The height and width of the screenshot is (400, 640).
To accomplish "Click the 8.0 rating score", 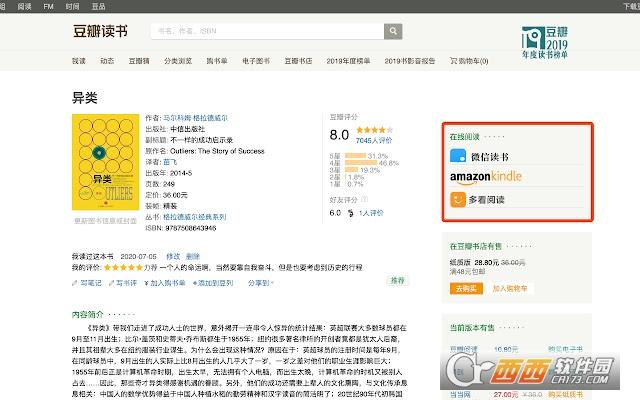I will [339, 135].
